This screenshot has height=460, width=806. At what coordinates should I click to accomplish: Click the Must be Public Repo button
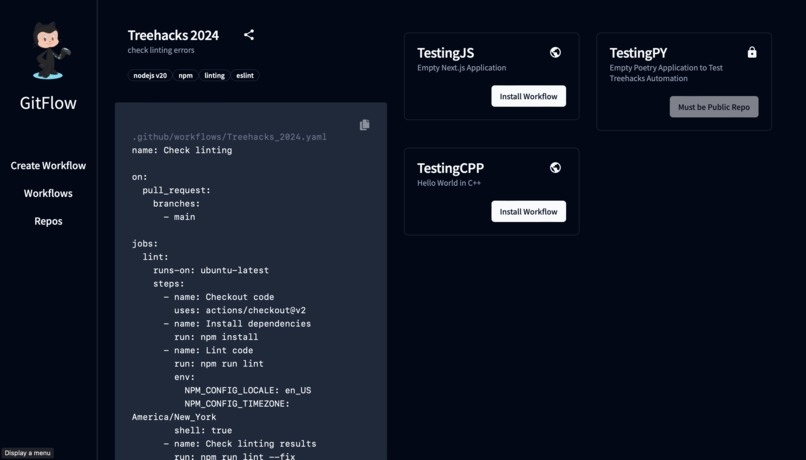[x=713, y=107]
